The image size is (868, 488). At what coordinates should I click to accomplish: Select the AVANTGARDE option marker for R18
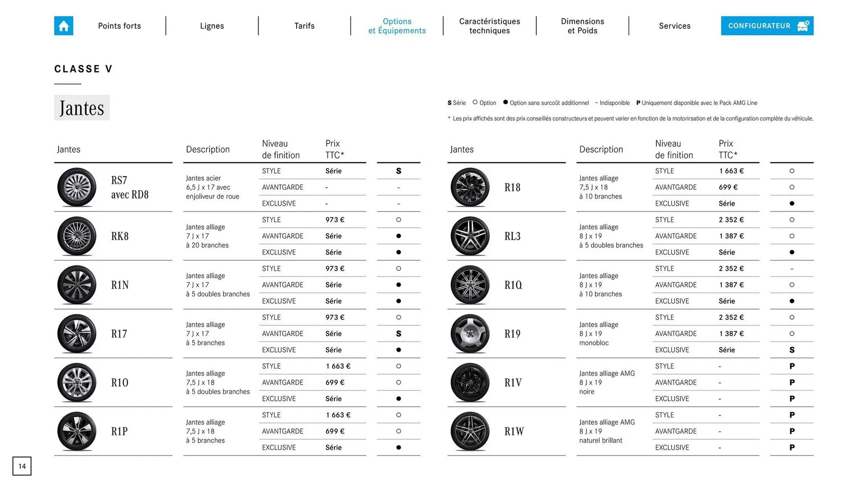792,187
